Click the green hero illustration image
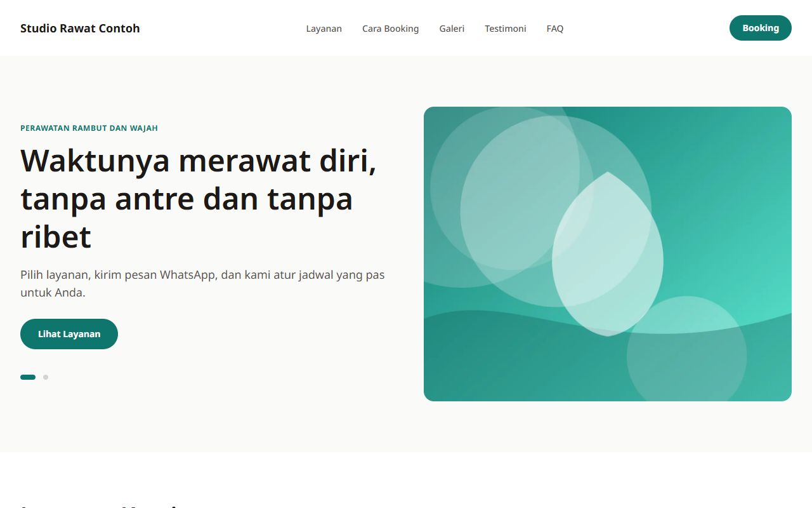812x508 pixels. click(x=608, y=254)
